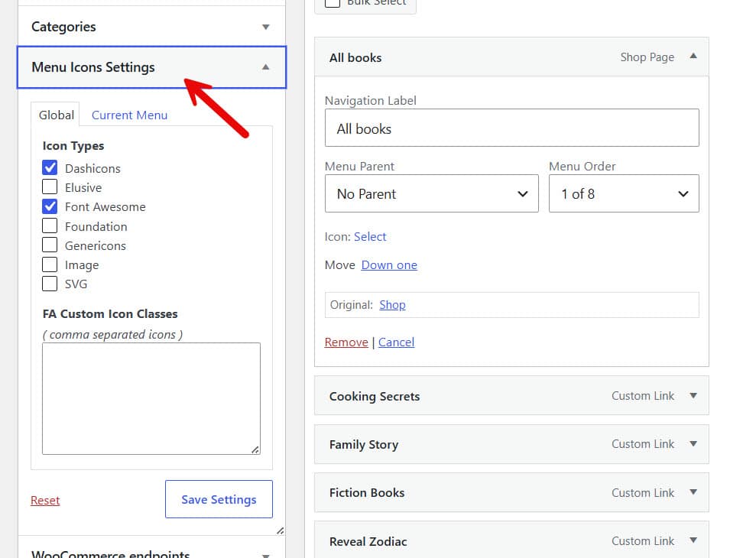Click the Reset link
Screen dimensions: 756x558
pos(45,500)
